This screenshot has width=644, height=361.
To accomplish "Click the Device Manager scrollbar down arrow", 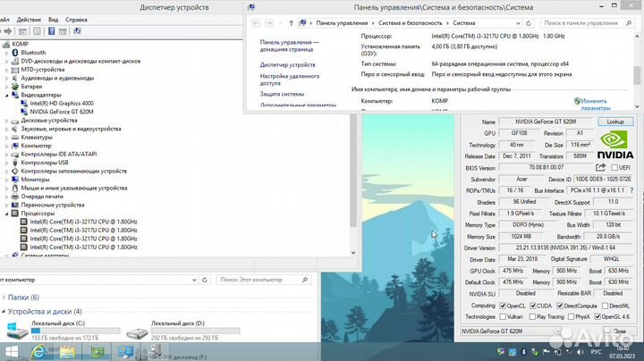I will click(x=353, y=253).
